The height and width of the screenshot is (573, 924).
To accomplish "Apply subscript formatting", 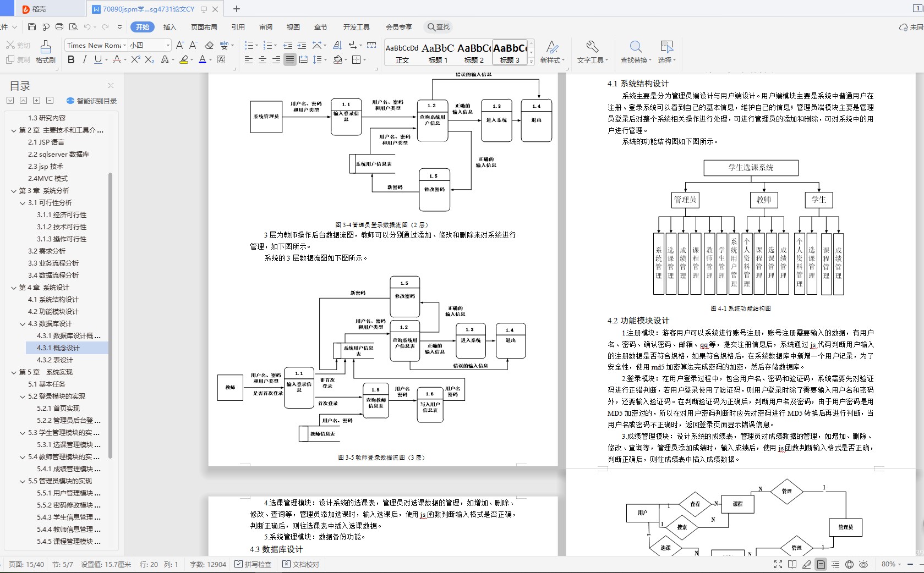I will pyautogui.click(x=149, y=59).
